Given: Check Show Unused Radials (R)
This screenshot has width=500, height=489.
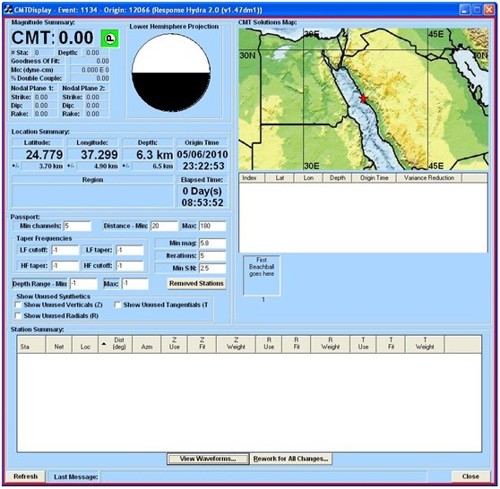Looking at the screenshot, I should pos(18,315).
